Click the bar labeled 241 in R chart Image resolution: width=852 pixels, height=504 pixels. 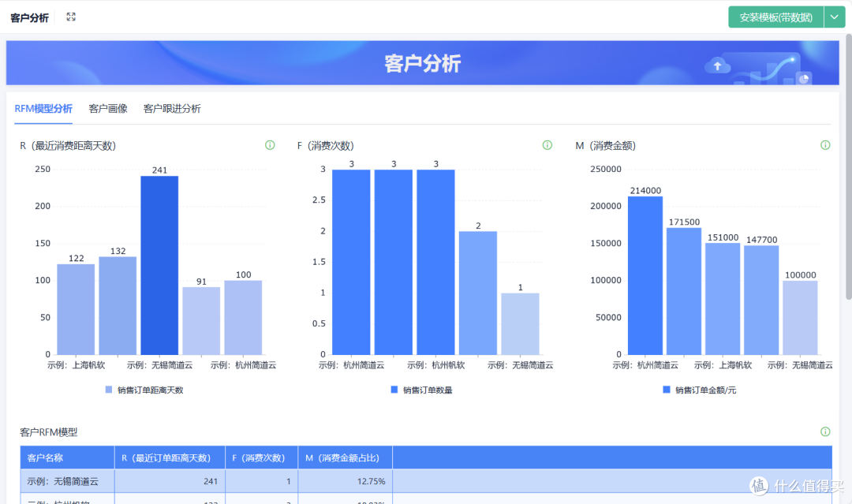tap(159, 265)
